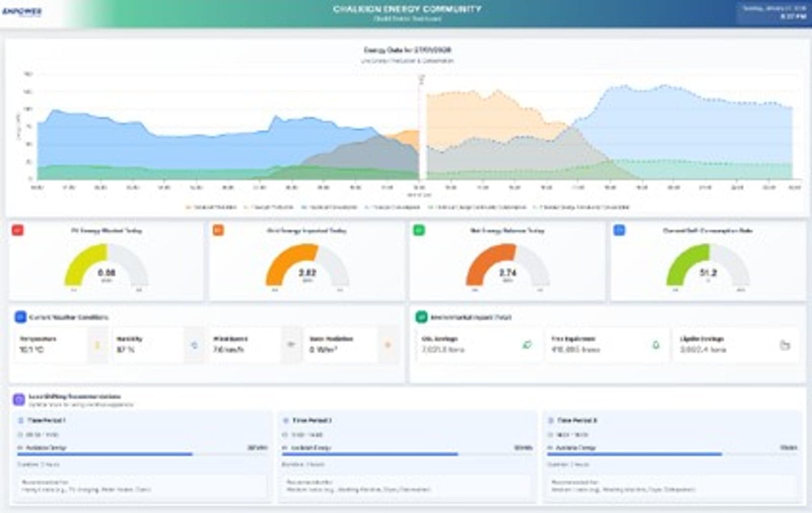This screenshot has height=513, width=812.
Task: Click the icon next to Time Period 3
Action: 551,421
